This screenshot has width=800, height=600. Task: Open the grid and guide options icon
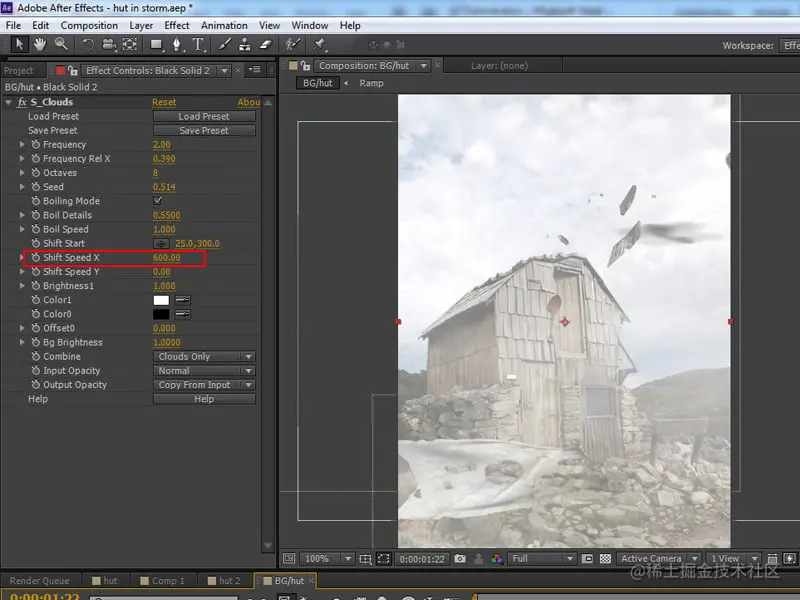click(x=365, y=559)
